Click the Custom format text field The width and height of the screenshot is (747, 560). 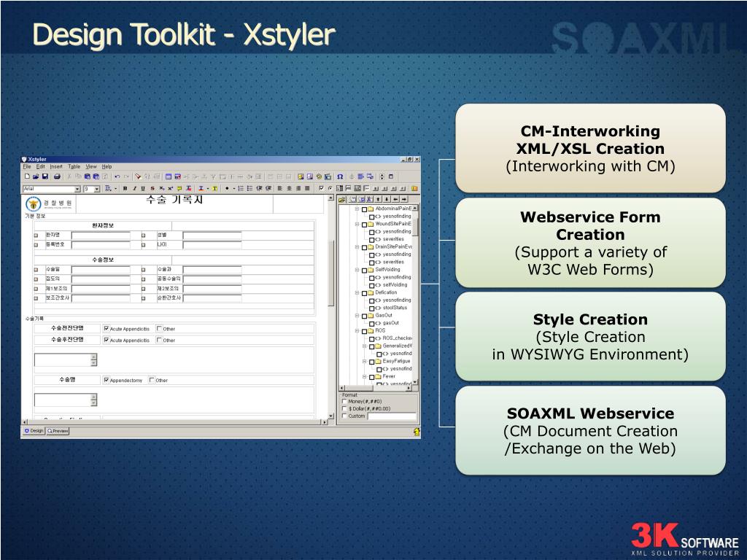click(392, 416)
